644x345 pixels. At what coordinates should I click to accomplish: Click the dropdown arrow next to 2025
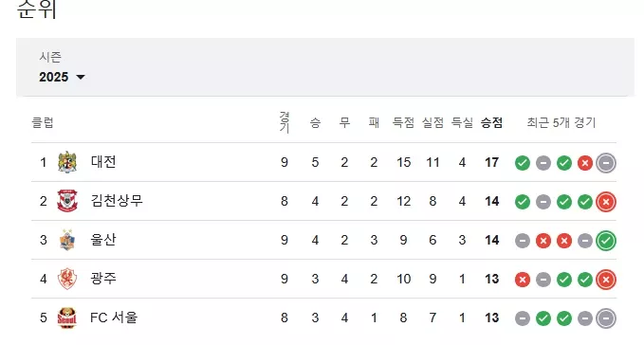click(x=81, y=77)
